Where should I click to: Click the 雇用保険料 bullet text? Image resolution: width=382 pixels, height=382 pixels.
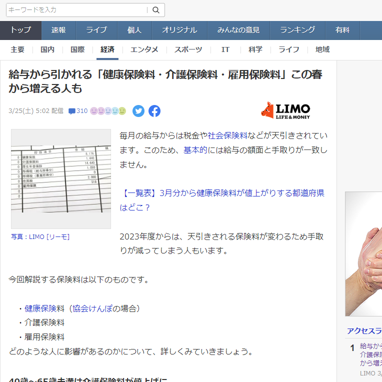[44, 337]
